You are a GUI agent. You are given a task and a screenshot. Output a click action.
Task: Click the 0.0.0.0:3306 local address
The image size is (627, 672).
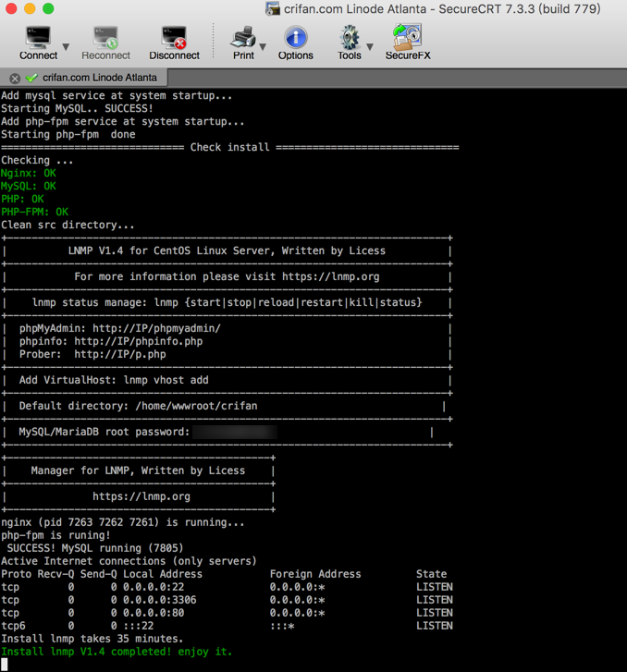point(160,600)
